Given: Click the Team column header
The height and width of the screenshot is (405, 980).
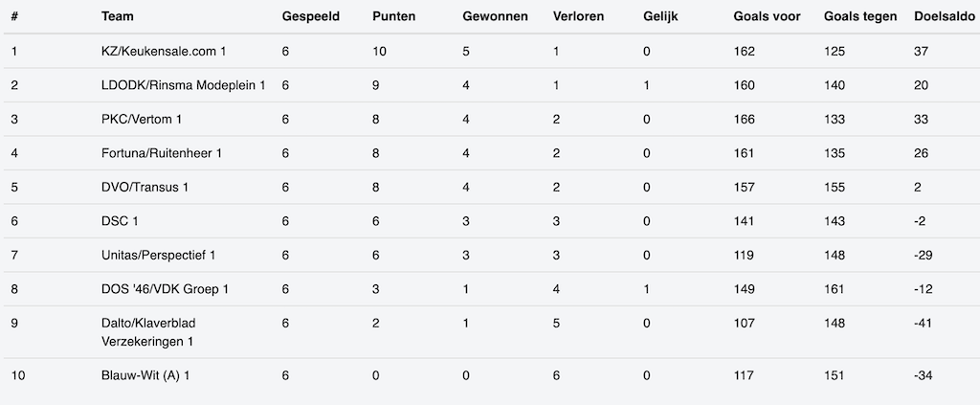Looking at the screenshot, I should 118,16.
